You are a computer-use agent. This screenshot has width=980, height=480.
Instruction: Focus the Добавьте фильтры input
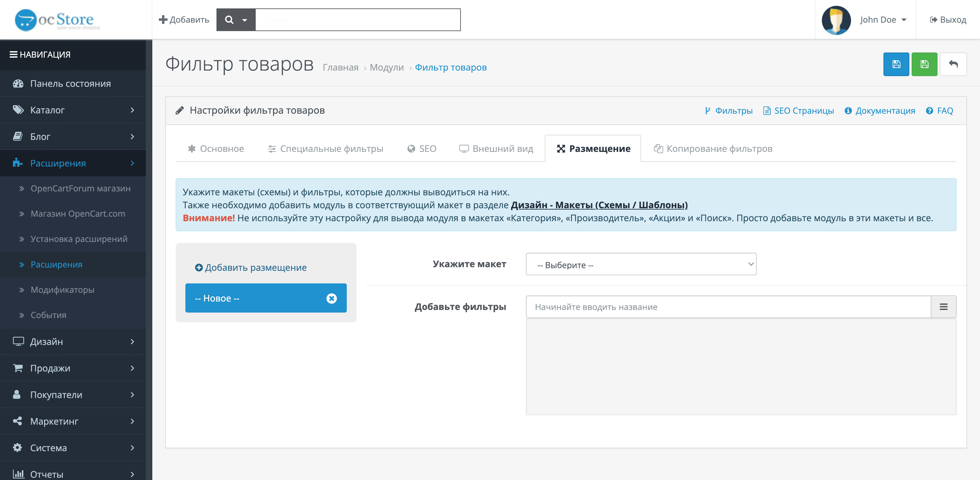tap(728, 307)
